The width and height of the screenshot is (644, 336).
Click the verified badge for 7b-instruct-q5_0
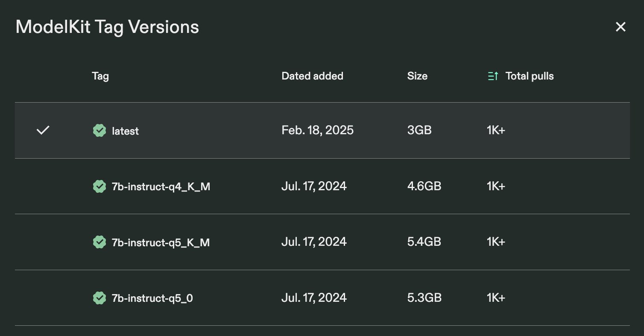pos(100,298)
